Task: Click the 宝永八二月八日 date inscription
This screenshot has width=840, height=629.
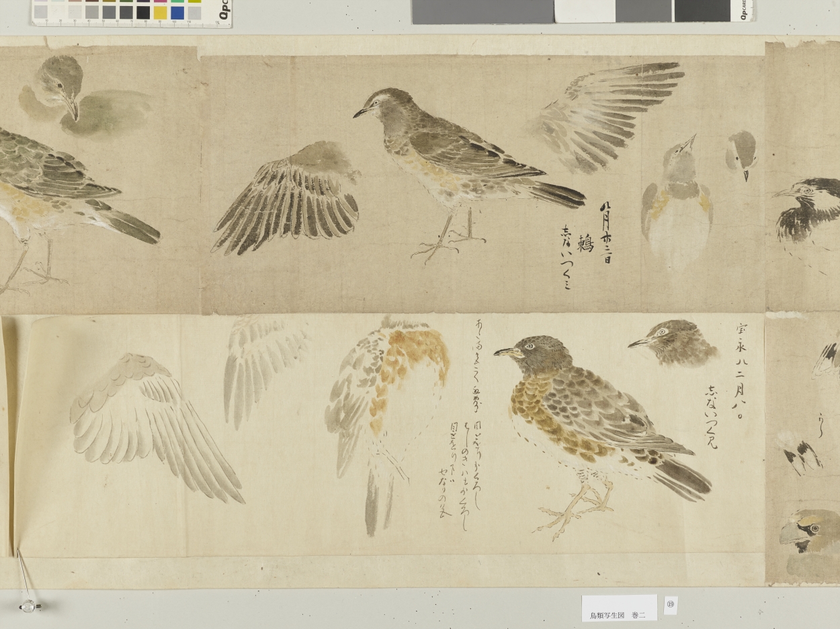Action: (739, 372)
